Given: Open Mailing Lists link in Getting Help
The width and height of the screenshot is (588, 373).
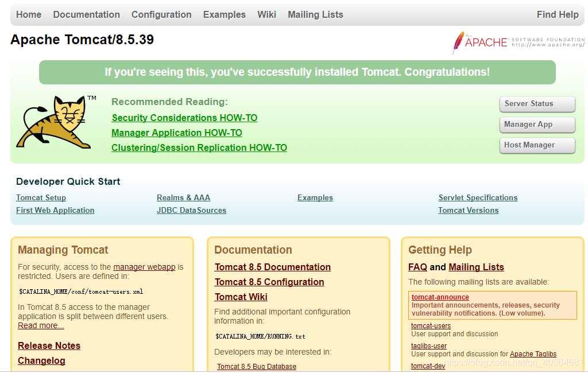Looking at the screenshot, I should coord(476,267).
